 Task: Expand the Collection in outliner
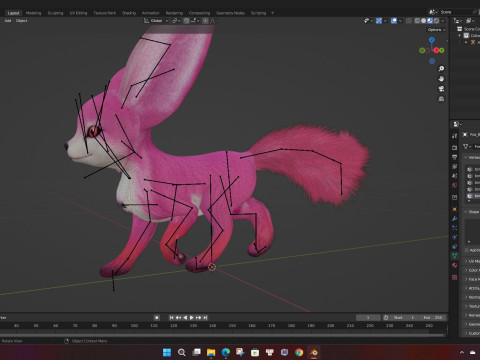pos(460,35)
